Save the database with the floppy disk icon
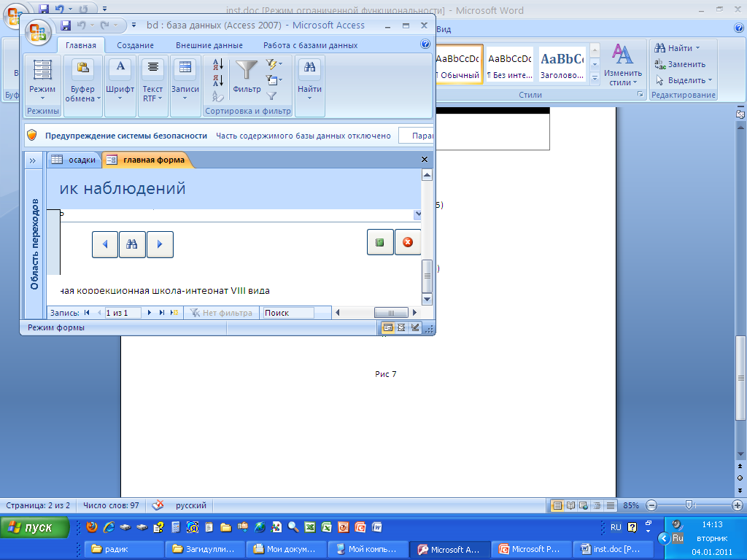 (66, 26)
